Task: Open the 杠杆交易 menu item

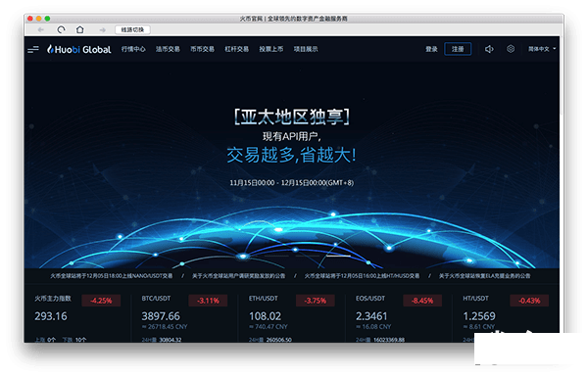Action: coord(236,49)
